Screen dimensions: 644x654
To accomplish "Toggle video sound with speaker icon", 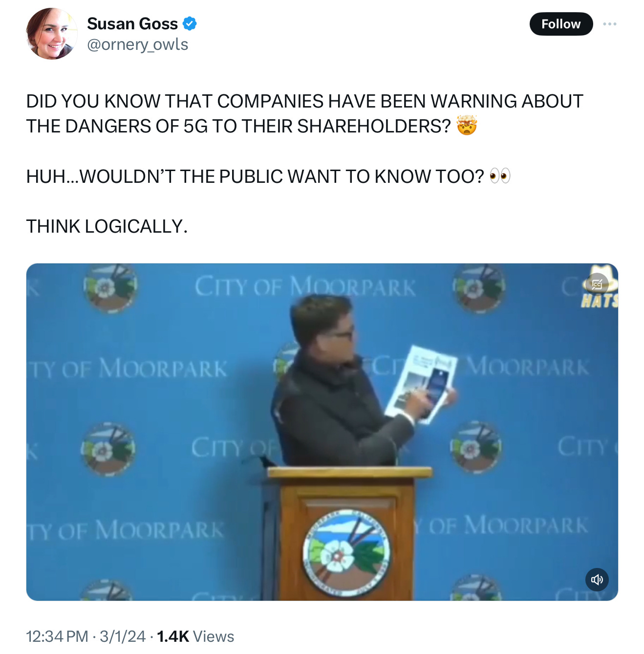I will click(x=597, y=580).
